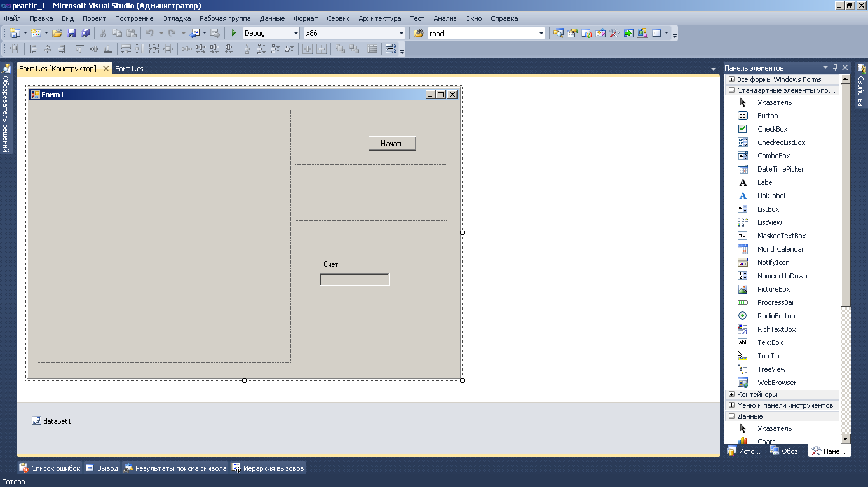Open the x86 platform dropdown
The image size is (868, 488).
click(x=401, y=33)
